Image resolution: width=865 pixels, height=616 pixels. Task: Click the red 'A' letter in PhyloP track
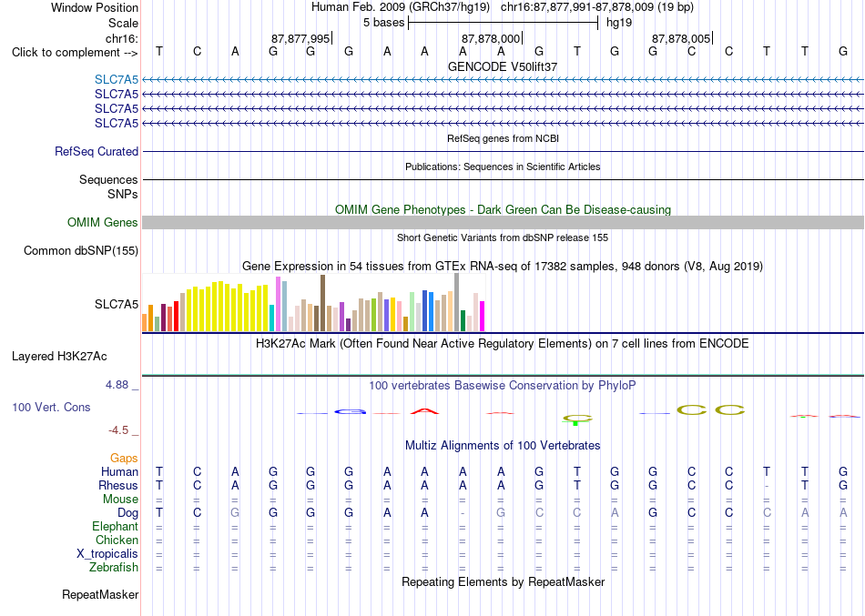tap(424, 411)
